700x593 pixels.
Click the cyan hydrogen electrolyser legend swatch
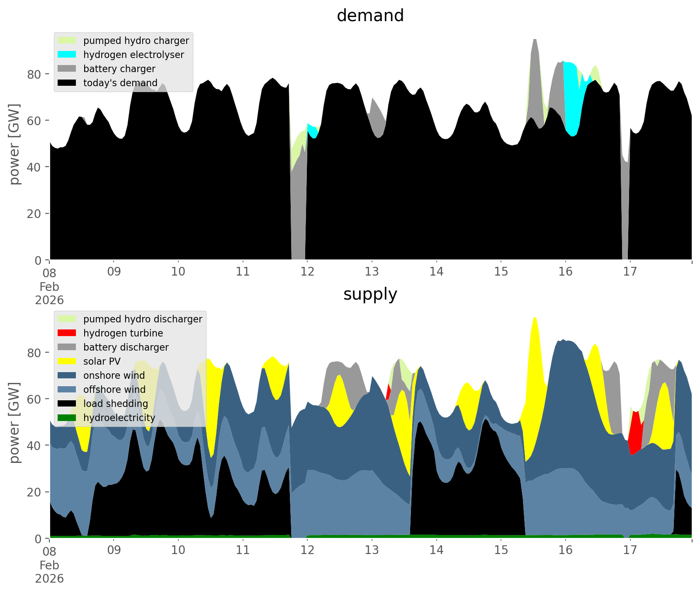pos(67,55)
